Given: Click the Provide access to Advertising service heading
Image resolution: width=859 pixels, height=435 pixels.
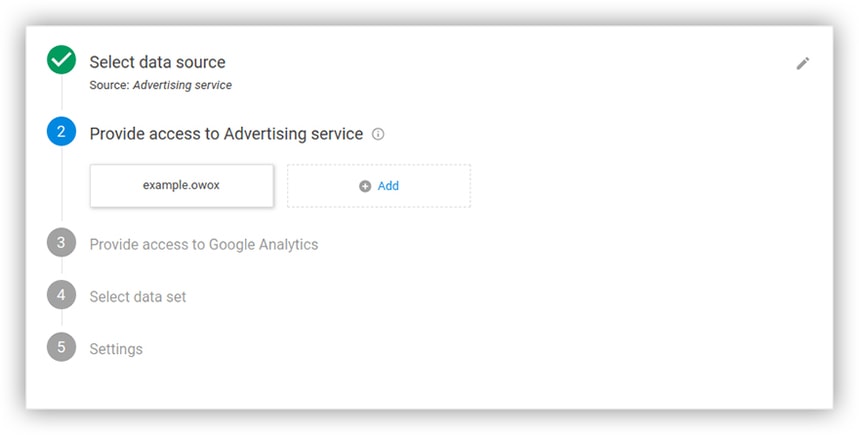Looking at the screenshot, I should coord(226,134).
